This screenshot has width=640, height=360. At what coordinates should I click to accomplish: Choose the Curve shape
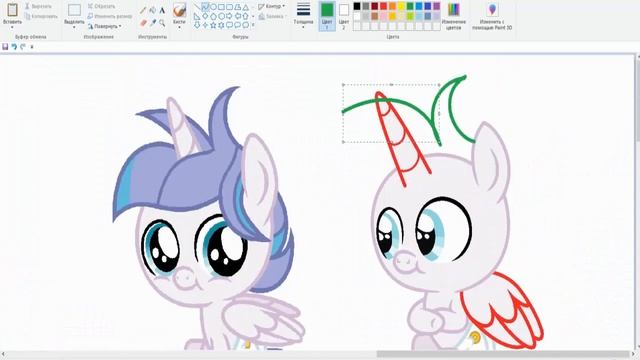(x=205, y=7)
